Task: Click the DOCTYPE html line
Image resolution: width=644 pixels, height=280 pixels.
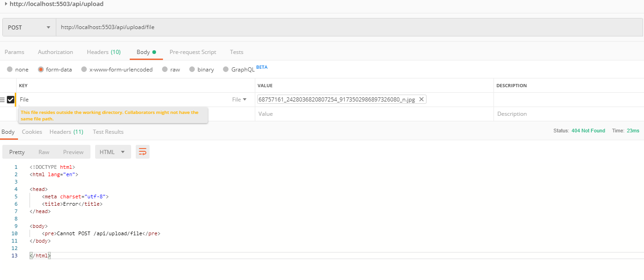Action: (52, 167)
